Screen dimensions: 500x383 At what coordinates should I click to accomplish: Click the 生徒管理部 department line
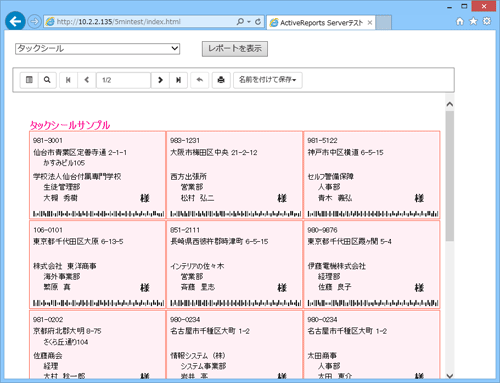62,187
